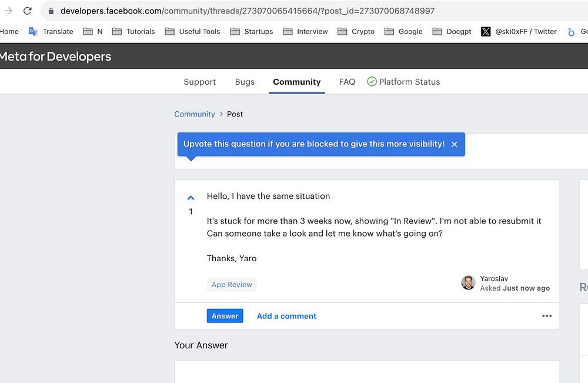Screen dimensions: 588x383
Task: Open the @ski0xFF Twitter bookmark
Action: click(x=519, y=31)
